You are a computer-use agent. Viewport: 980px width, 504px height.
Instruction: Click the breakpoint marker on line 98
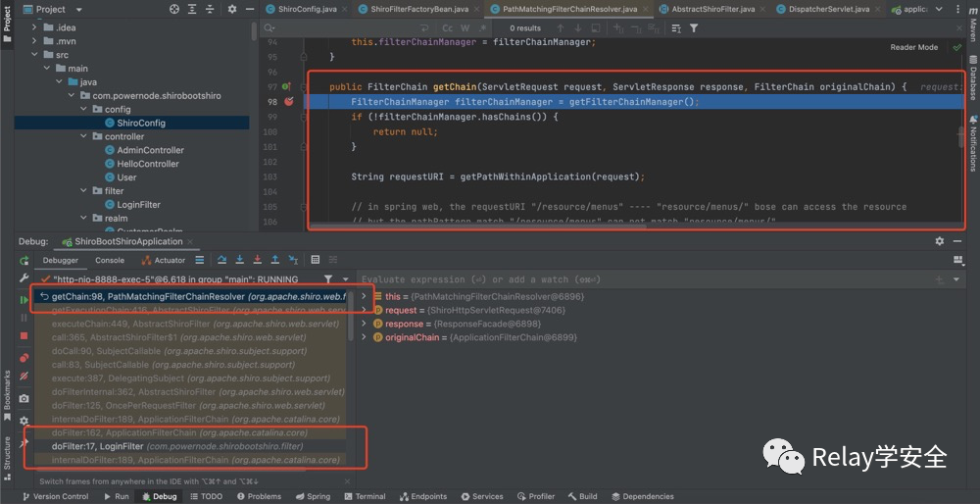288,101
